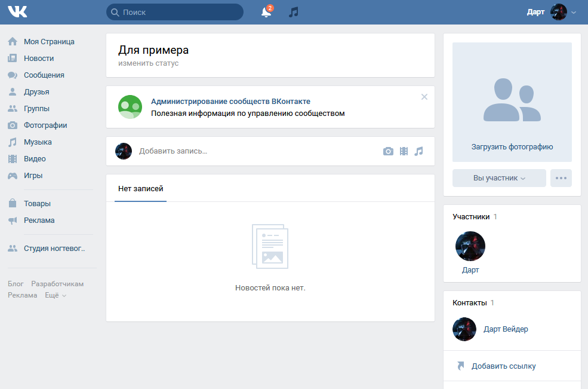This screenshot has width=588, height=389.
Task: Open the three-dots community actions button
Action: pos(561,178)
